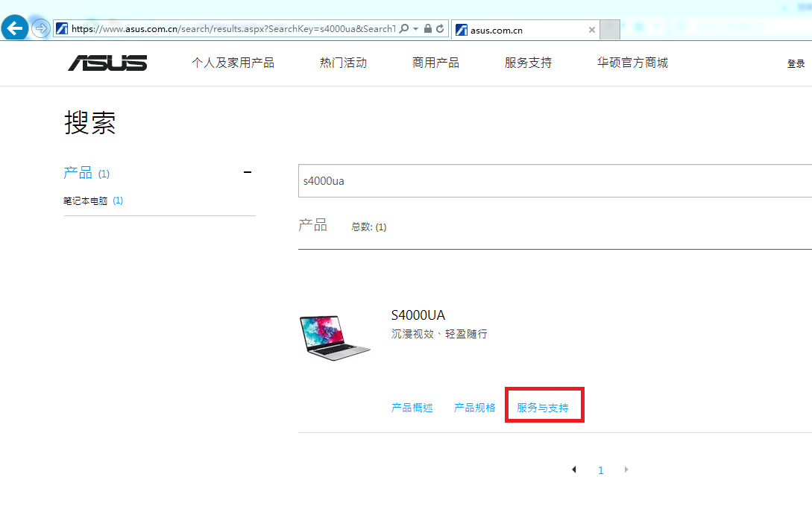
Task: Click the security lock icon in the address bar
Action: tap(427, 28)
